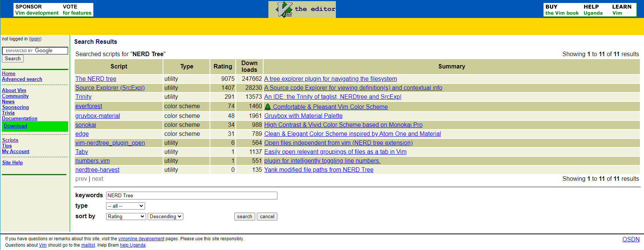
Task: Open numbers.vim script link
Action: pos(93,161)
